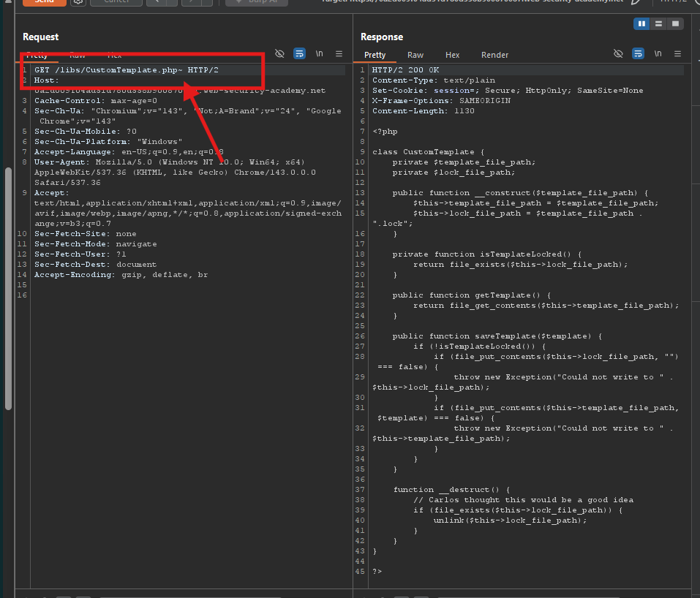
Task: Click Sec-Fetch-Site: none header
Action: click(86, 234)
